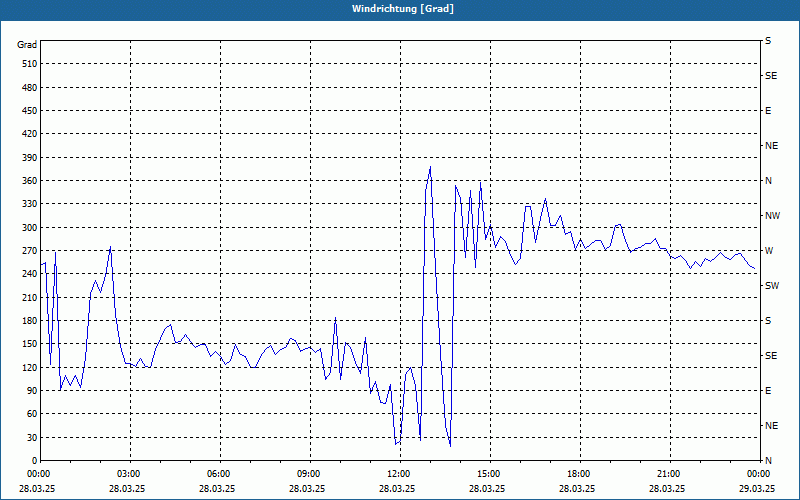800x500 pixels.
Task: Click the SW compass label
Action: click(772, 286)
